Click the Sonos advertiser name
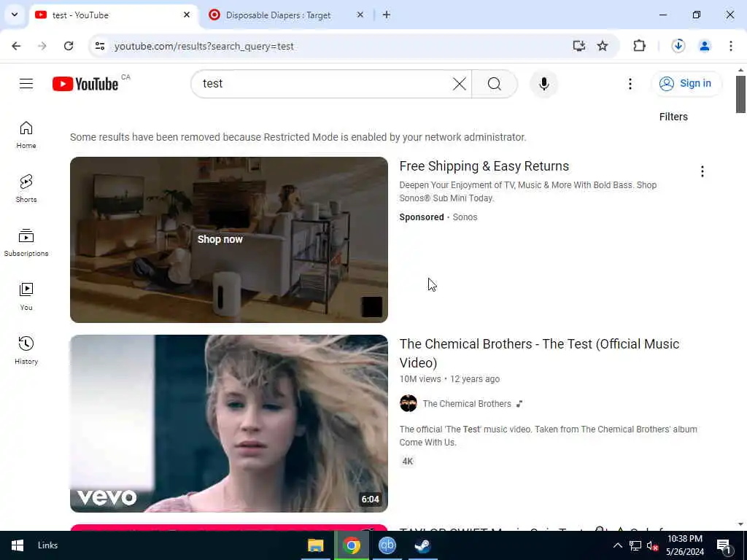This screenshot has height=560, width=747. (465, 217)
